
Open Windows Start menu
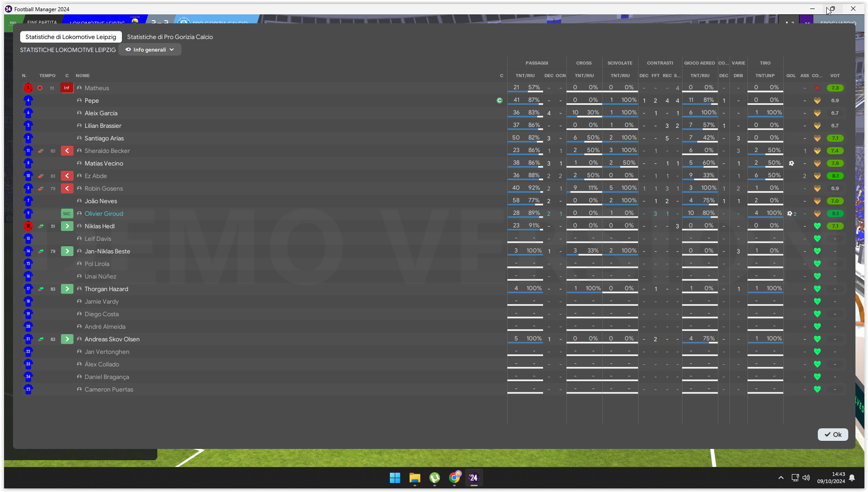395,478
